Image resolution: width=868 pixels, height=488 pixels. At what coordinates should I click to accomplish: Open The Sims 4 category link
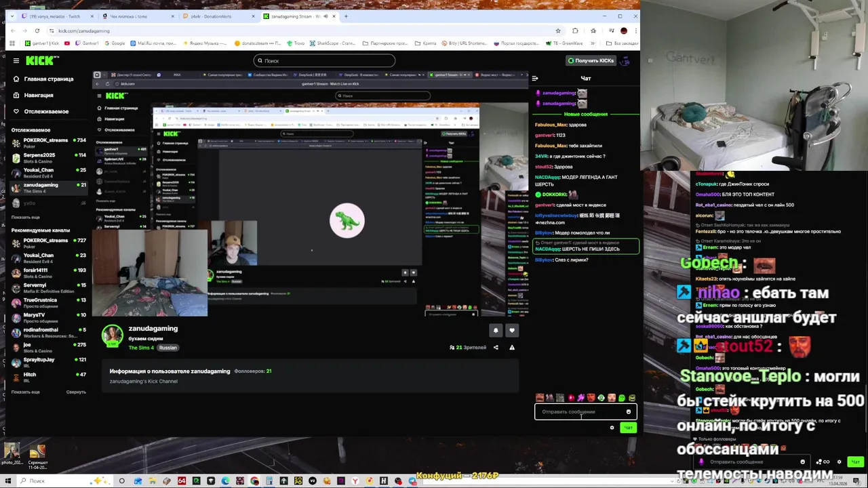click(x=141, y=348)
